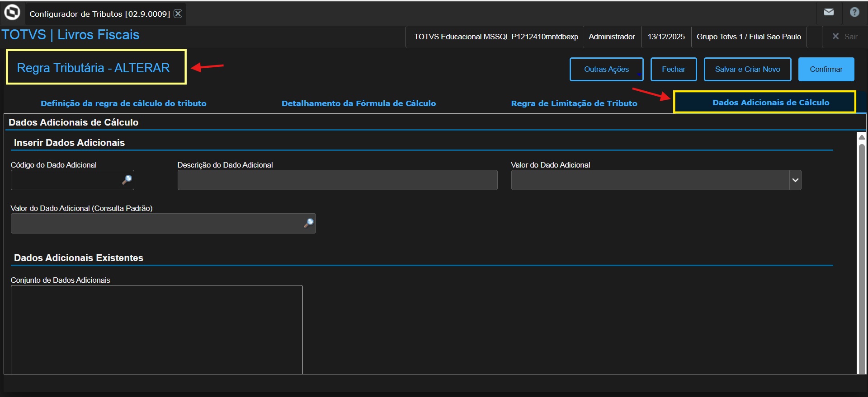Click the Fechar button

point(673,69)
